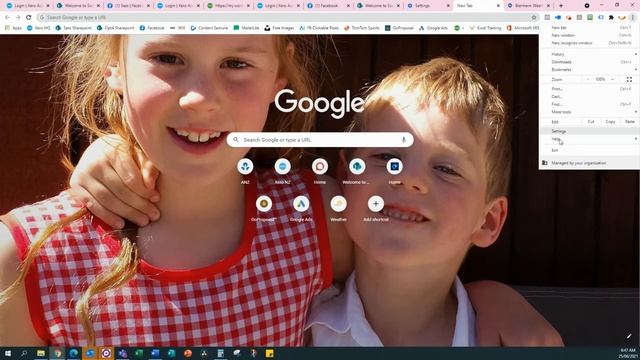Viewport: 640px width, 360px height.
Task: Enter fullscreen via the zoom row icon
Action: tap(629, 80)
